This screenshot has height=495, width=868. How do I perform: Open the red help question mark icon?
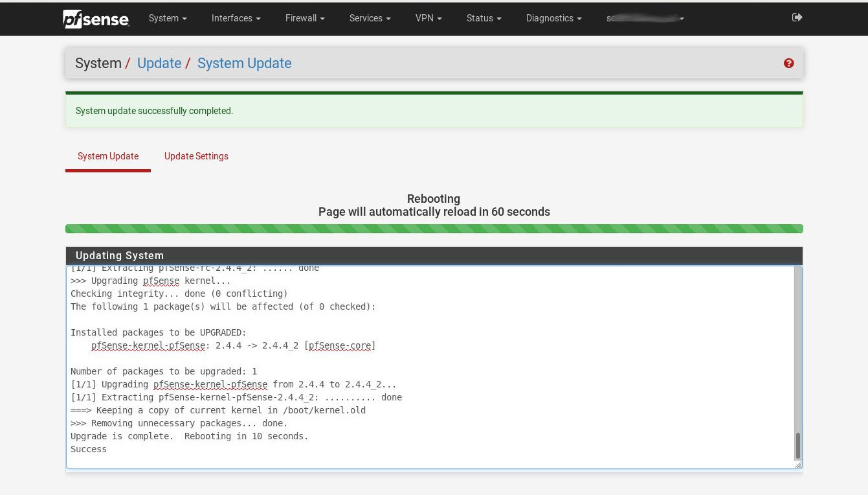click(x=788, y=63)
